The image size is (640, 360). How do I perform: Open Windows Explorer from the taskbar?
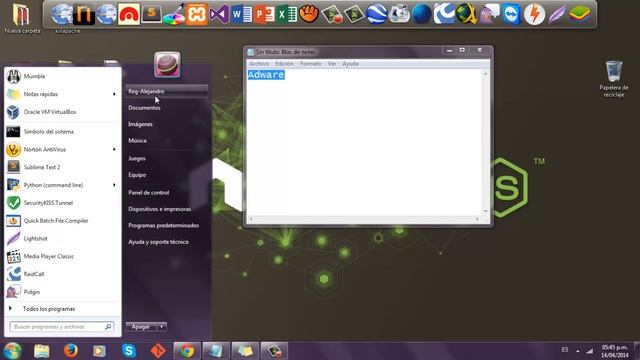point(41,351)
